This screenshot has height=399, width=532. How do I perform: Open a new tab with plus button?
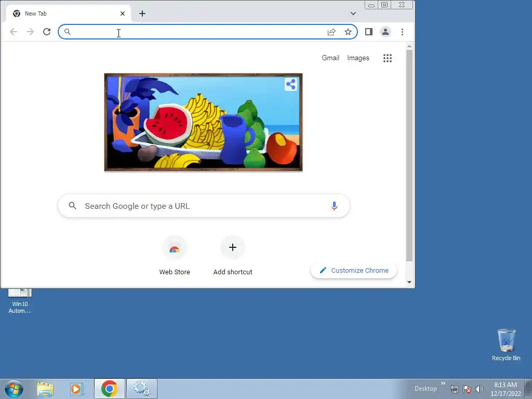(x=142, y=14)
